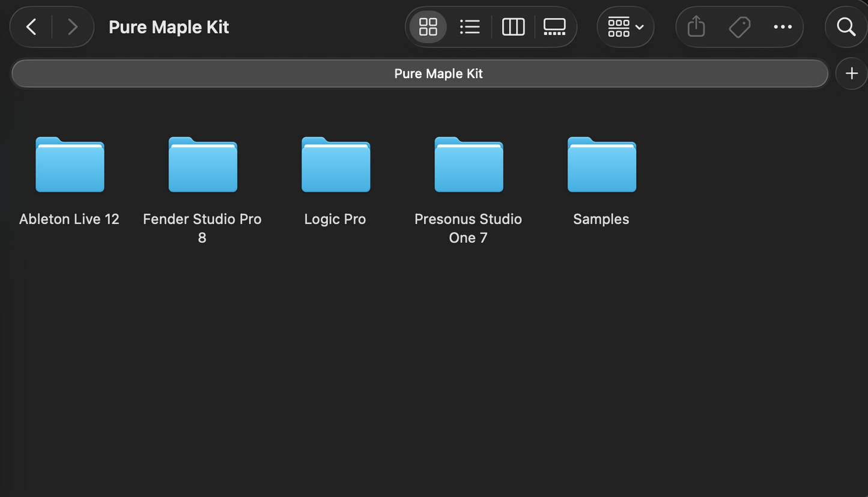The height and width of the screenshot is (497, 868).
Task: Click the 'Presonus Studio One 7' folder name
Action: [468, 228]
